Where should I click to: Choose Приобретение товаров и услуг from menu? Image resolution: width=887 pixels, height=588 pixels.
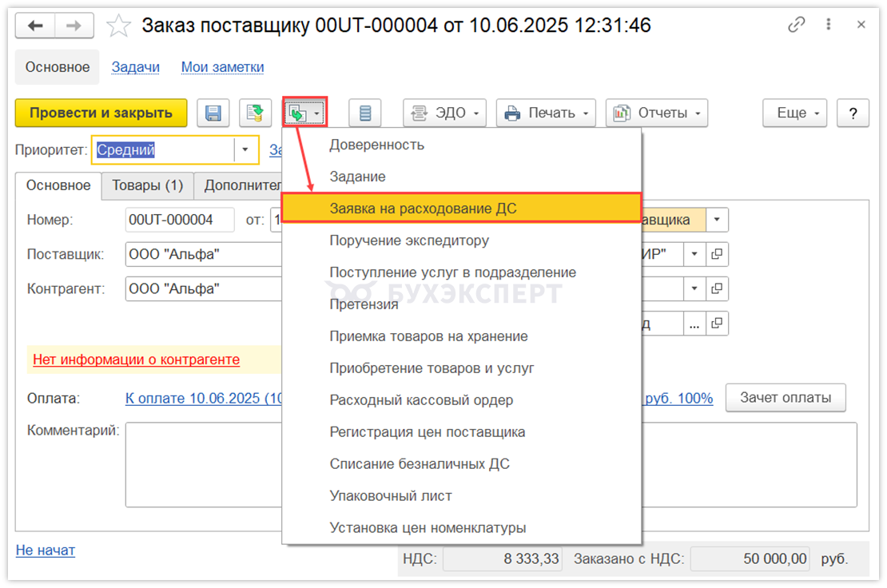(x=432, y=368)
